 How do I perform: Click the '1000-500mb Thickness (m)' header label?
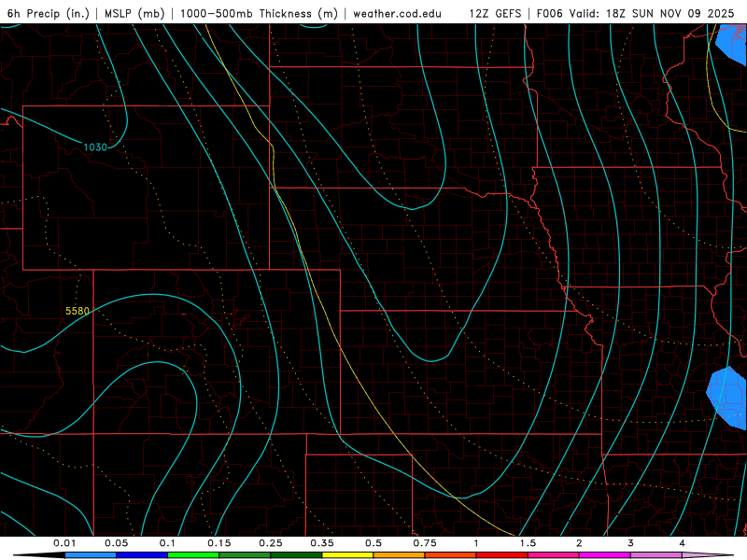coord(259,13)
